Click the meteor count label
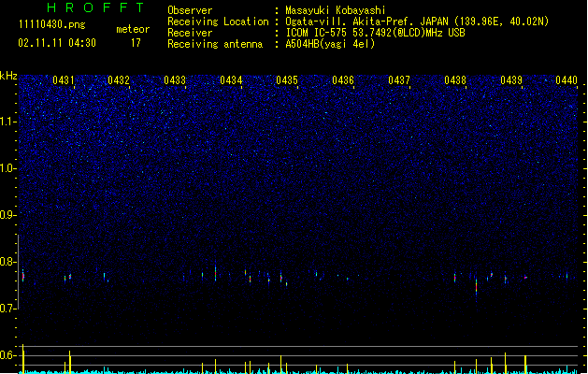This screenshot has height=374, width=588. coord(133,29)
